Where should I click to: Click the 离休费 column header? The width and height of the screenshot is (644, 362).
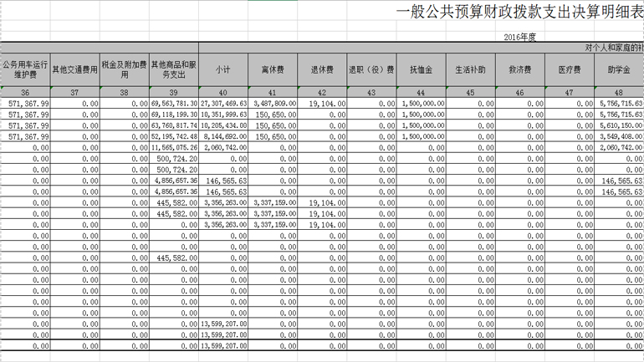273,69
